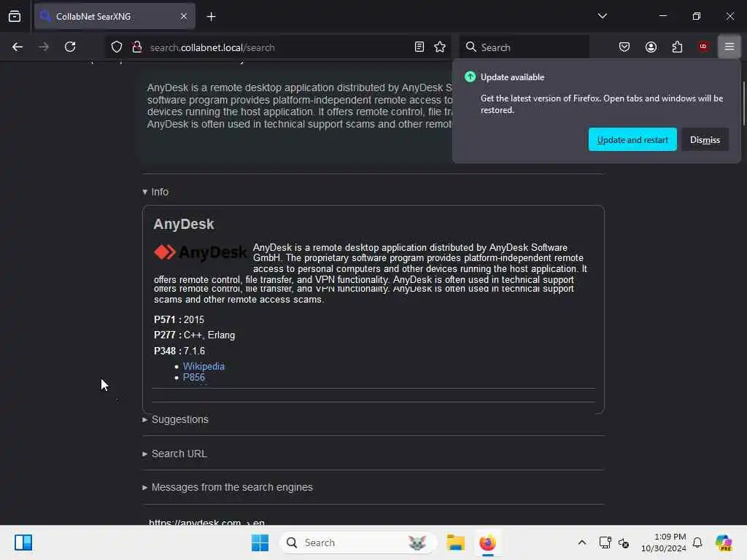Click the AnyDesk logo image
This screenshot has width=747, height=560.
pyautogui.click(x=201, y=252)
